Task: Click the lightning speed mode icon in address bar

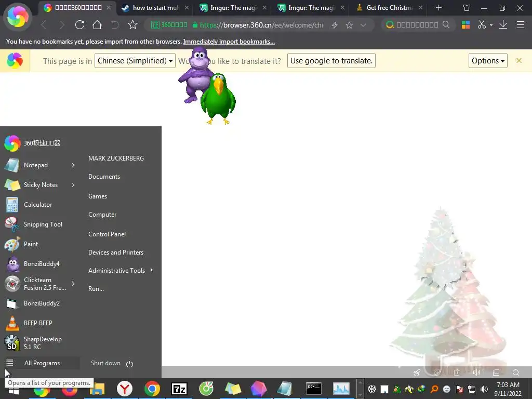Action: [x=335, y=25]
